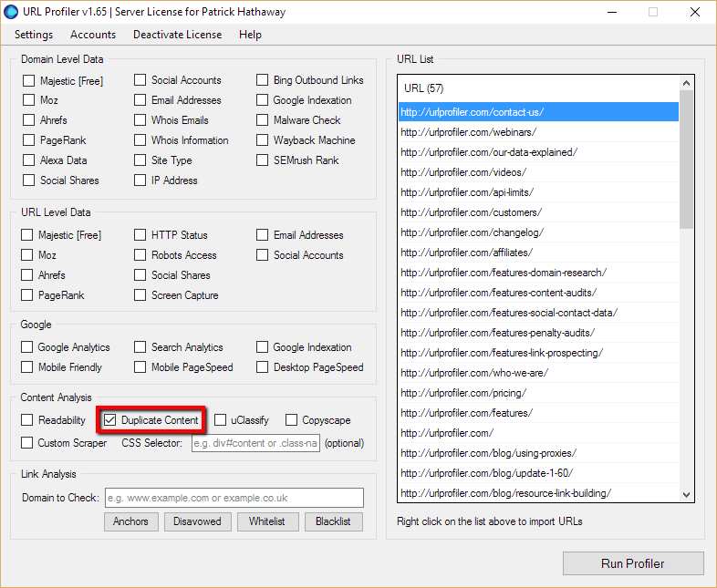Enable the Search Analytics checkbox
The image size is (717, 588).
[x=140, y=347]
